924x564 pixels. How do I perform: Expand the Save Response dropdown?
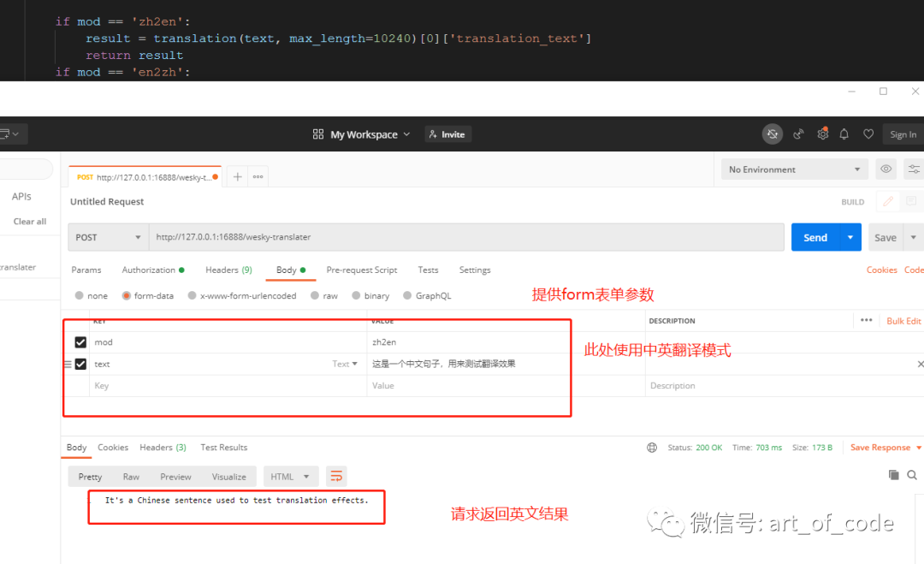[919, 448]
